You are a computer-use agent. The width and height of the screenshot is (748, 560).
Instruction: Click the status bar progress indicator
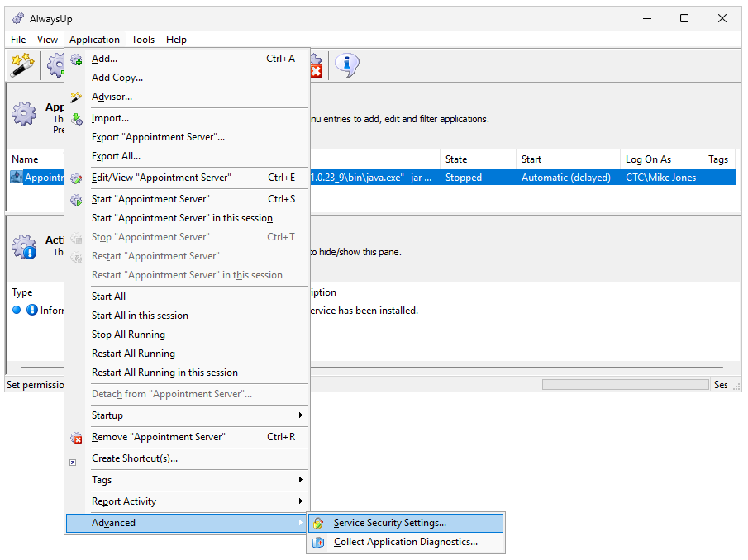[x=625, y=384]
